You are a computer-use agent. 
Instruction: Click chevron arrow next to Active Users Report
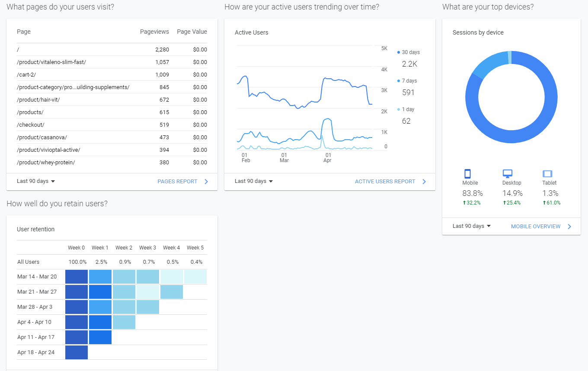(424, 182)
